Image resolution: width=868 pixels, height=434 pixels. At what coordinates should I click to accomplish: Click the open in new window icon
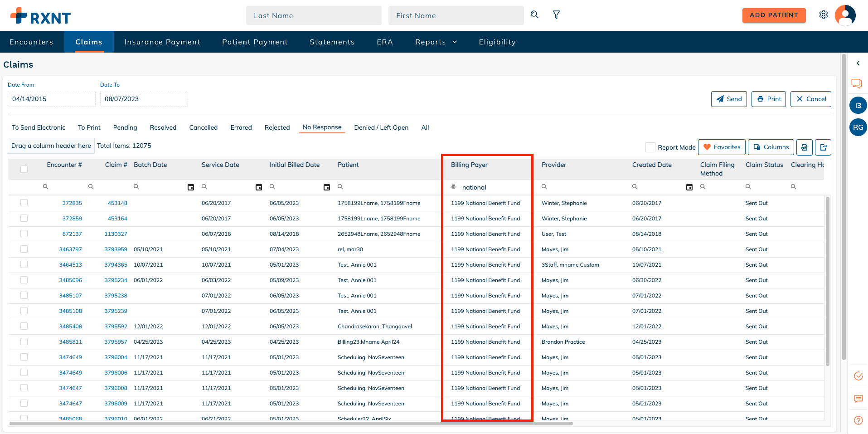(823, 147)
